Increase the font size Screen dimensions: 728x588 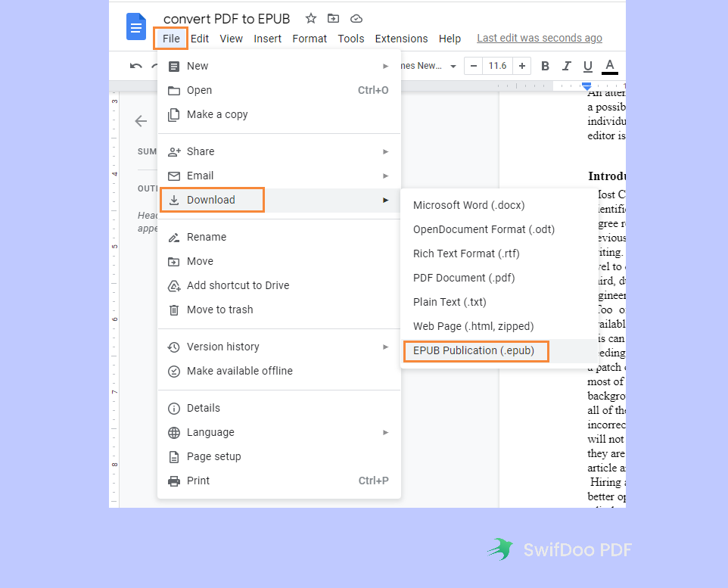pyautogui.click(x=522, y=66)
